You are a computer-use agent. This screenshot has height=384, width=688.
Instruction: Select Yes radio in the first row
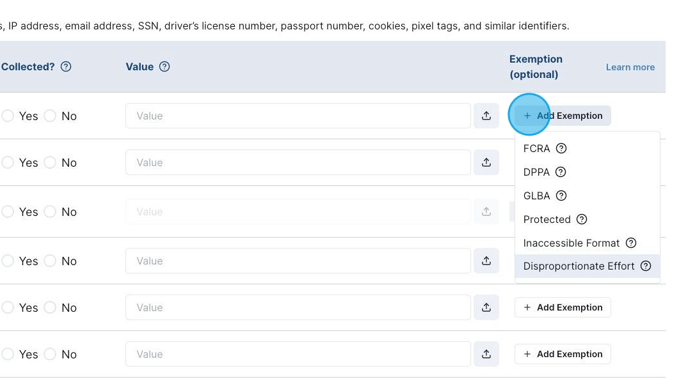[7, 116]
